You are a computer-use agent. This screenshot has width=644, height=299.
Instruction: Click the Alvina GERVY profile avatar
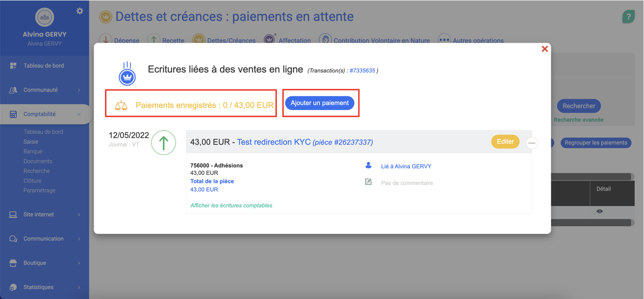(x=45, y=18)
